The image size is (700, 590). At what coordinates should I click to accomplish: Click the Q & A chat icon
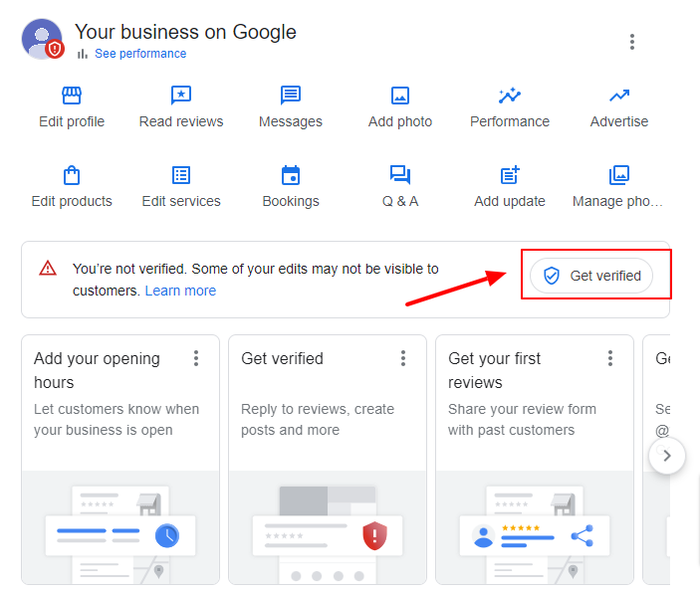400,175
